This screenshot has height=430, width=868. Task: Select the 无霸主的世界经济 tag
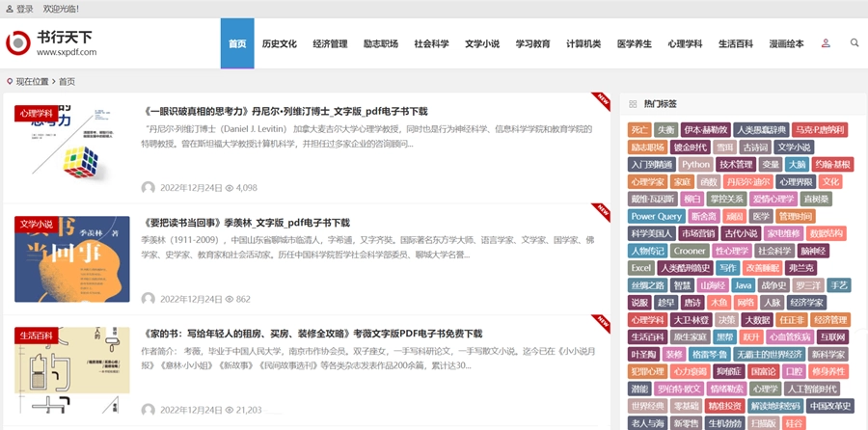point(770,354)
